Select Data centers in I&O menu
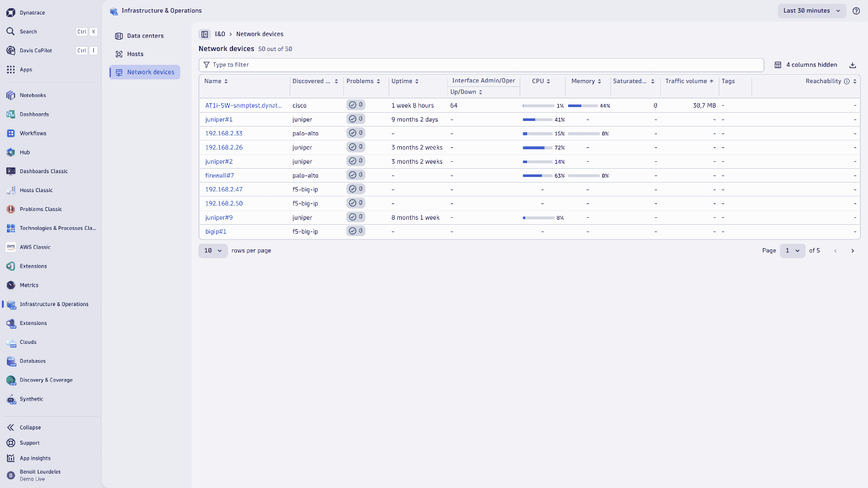The height and width of the screenshot is (488, 868). pos(145,36)
